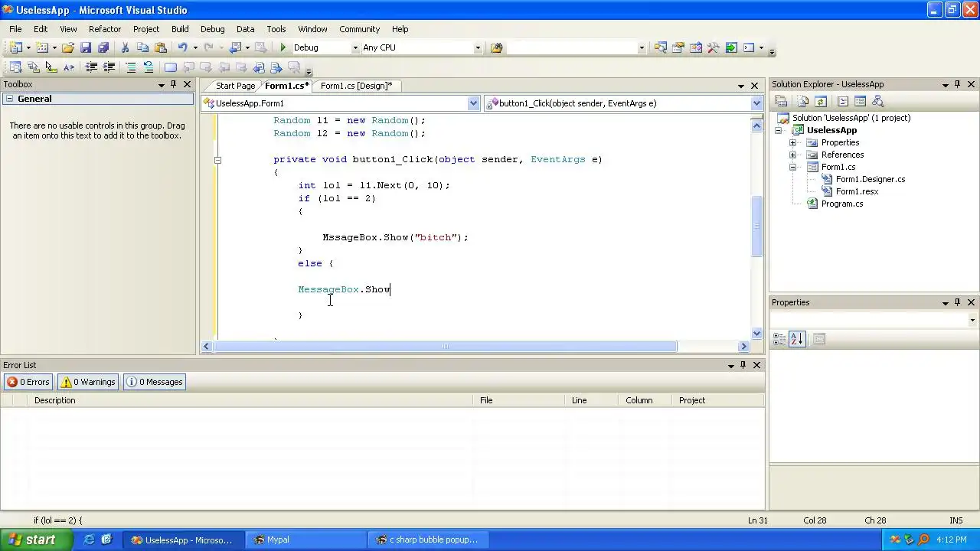Image resolution: width=980 pixels, height=551 pixels.
Task: Collapse the General group in Toolbox
Action: (9, 99)
